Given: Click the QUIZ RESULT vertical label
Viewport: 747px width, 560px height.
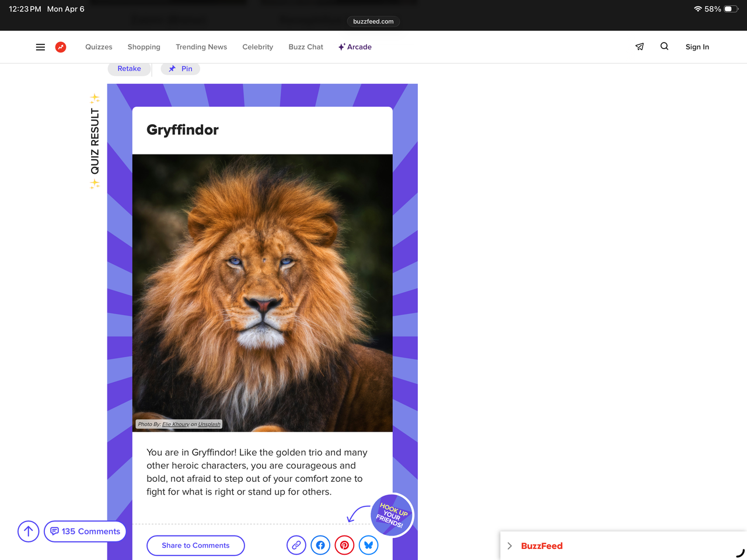Looking at the screenshot, I should click(95, 141).
